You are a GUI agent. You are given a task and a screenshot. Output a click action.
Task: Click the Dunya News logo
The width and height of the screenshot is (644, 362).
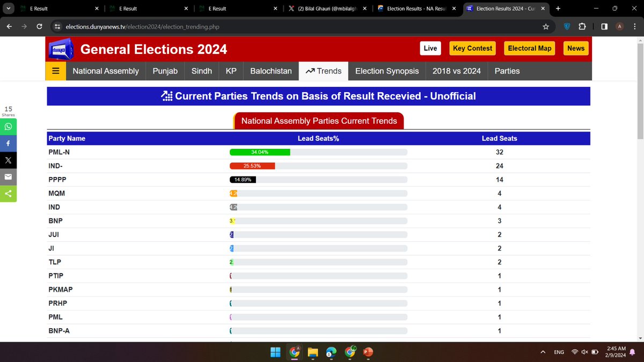click(60, 49)
